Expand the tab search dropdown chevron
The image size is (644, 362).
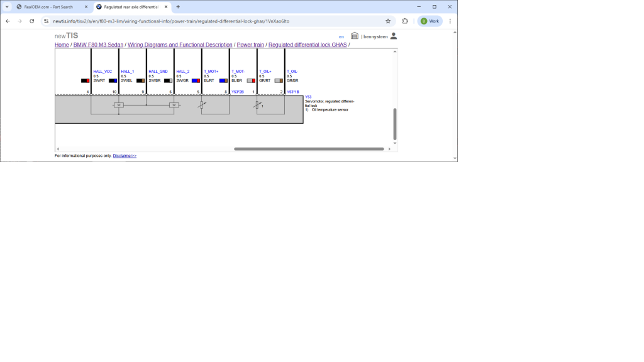tap(8, 7)
